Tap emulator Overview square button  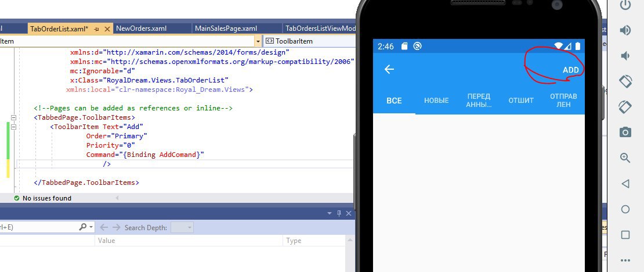click(625, 235)
